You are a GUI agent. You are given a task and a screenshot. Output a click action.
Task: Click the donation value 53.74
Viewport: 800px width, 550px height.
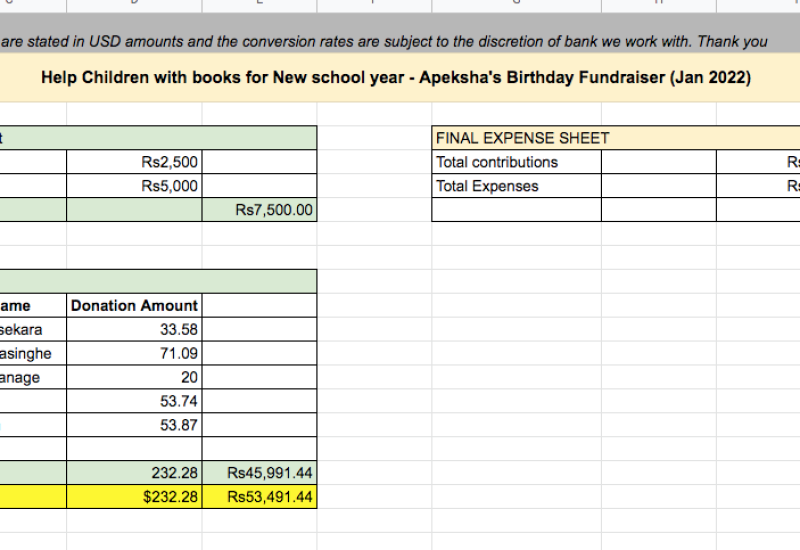[x=134, y=401]
